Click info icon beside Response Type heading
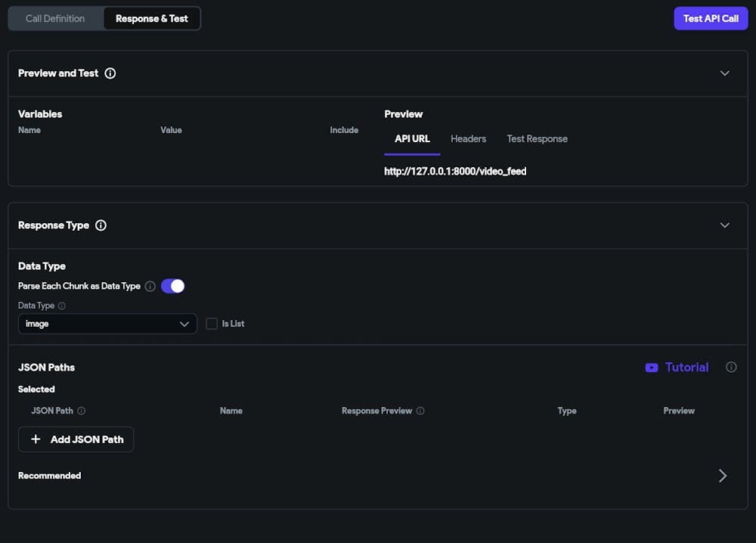This screenshot has width=756, height=543. [x=101, y=225]
